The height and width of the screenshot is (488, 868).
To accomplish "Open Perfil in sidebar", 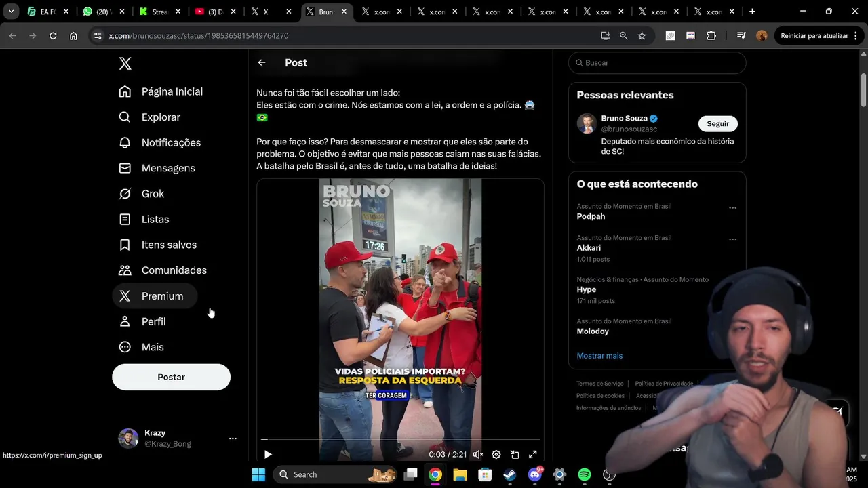I will (142, 321).
